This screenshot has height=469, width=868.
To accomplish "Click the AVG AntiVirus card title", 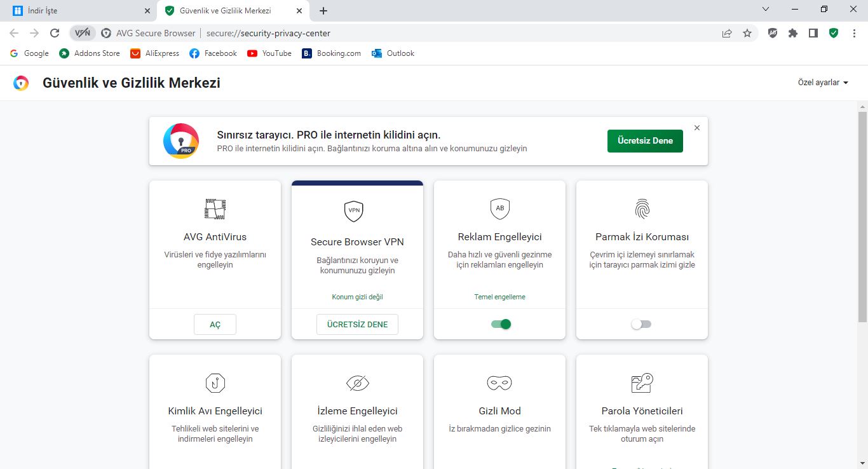I will (215, 237).
